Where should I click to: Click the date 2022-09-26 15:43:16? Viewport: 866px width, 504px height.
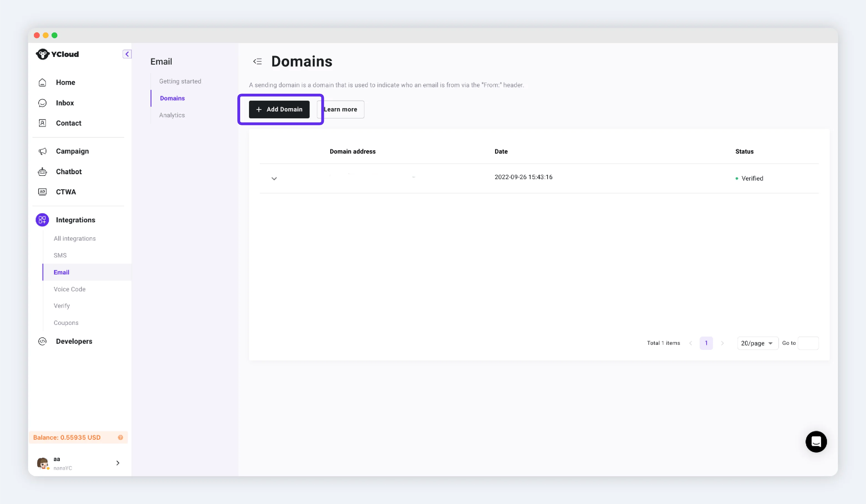pos(523,177)
